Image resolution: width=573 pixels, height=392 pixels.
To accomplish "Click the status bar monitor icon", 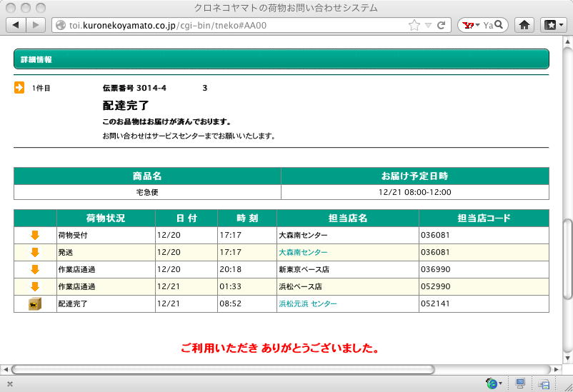I will 520,383.
